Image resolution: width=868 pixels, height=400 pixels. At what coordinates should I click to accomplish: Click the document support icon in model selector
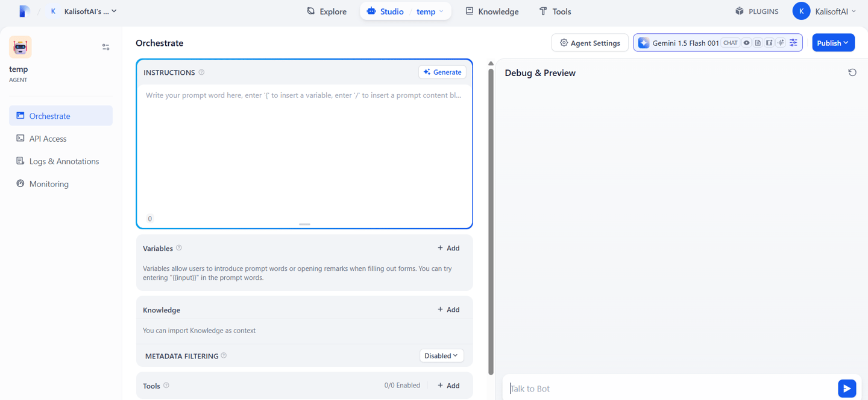[x=758, y=43]
